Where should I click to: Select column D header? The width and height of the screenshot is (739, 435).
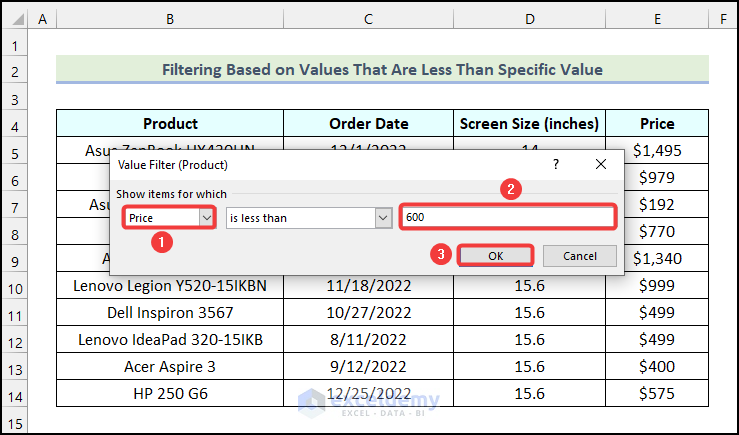click(529, 19)
